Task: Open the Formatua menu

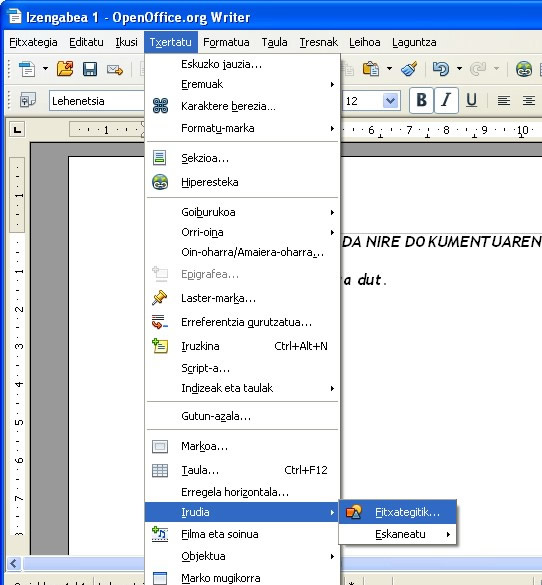Action: click(226, 42)
